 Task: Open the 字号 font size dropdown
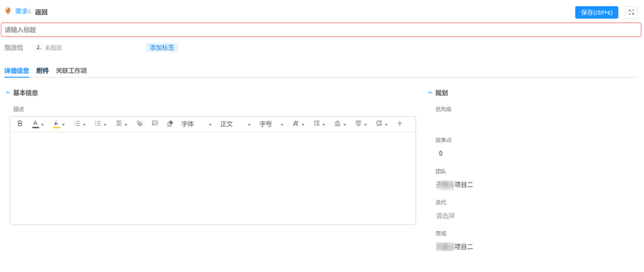click(x=271, y=124)
